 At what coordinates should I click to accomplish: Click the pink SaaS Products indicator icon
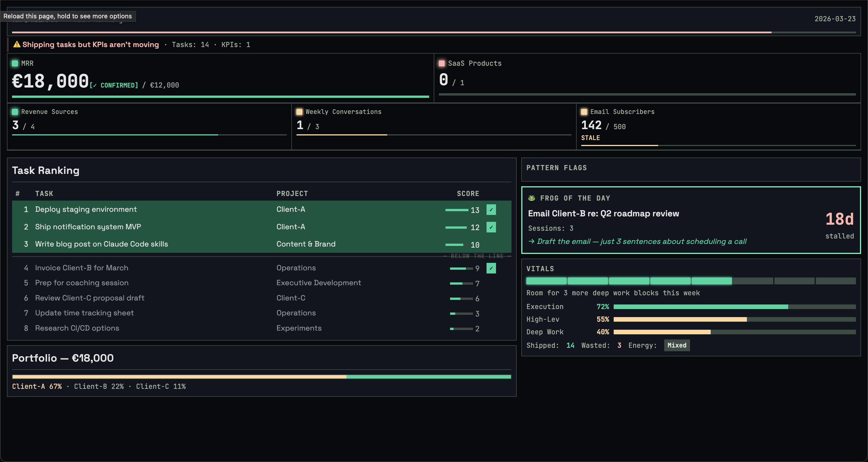tap(442, 63)
